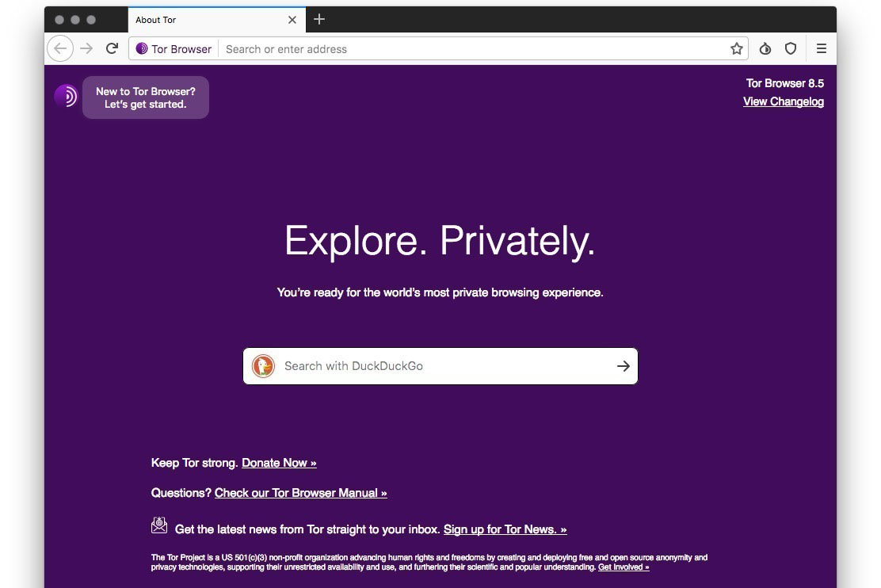Go forward with the forward arrow
This screenshot has height=588, width=881.
pyautogui.click(x=86, y=49)
